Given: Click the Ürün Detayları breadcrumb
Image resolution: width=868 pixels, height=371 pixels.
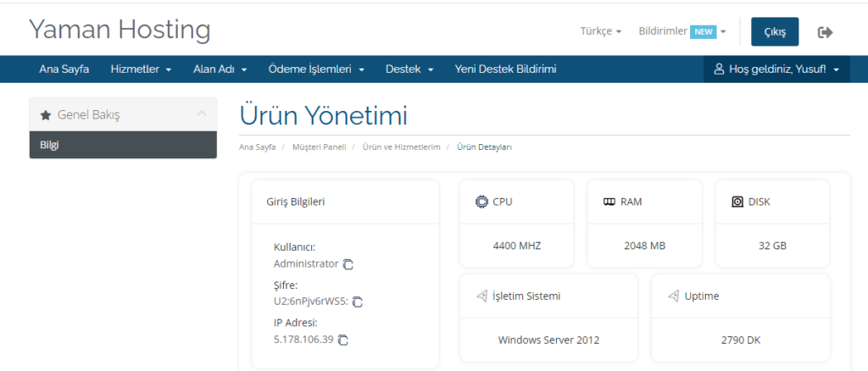Looking at the screenshot, I should pos(484,147).
